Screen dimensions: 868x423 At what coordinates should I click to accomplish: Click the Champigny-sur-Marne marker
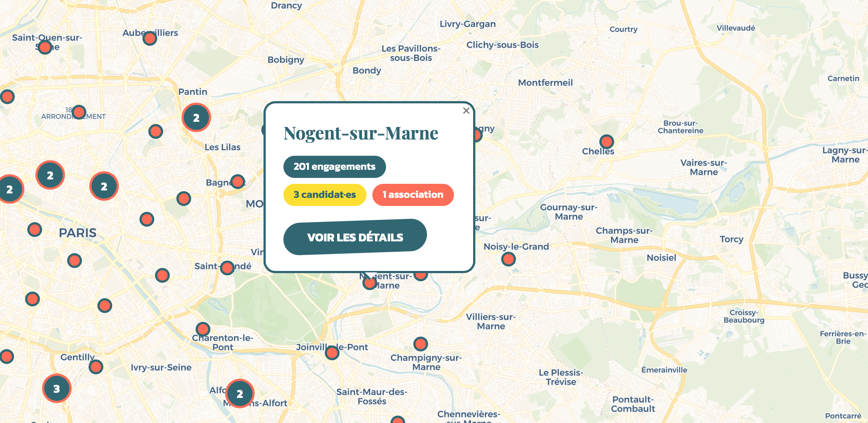tap(420, 344)
